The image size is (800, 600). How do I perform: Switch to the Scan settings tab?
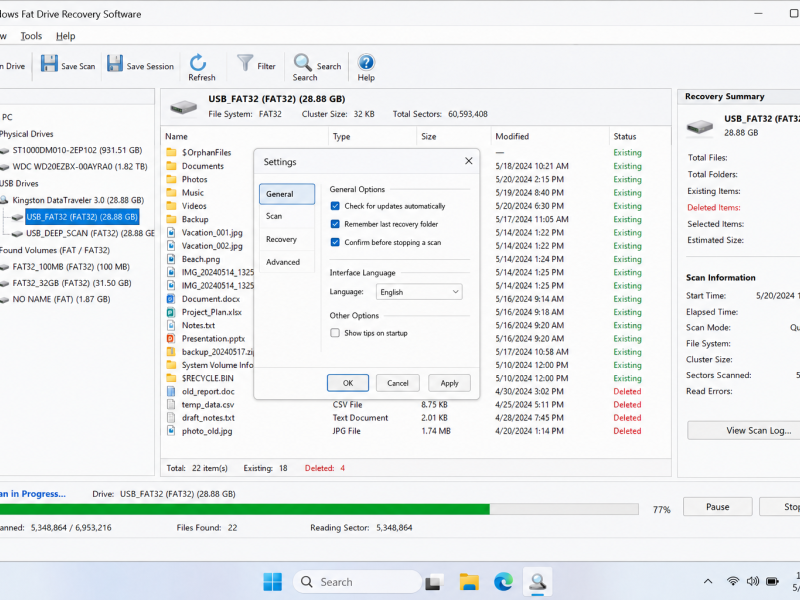(287, 216)
